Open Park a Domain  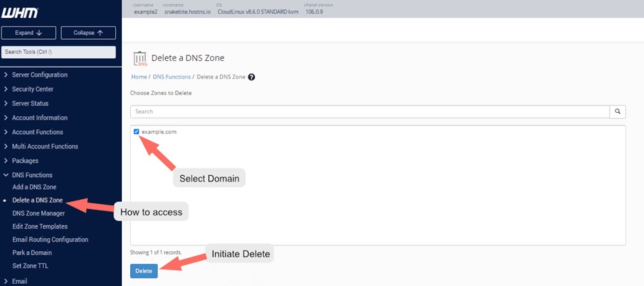click(32, 252)
